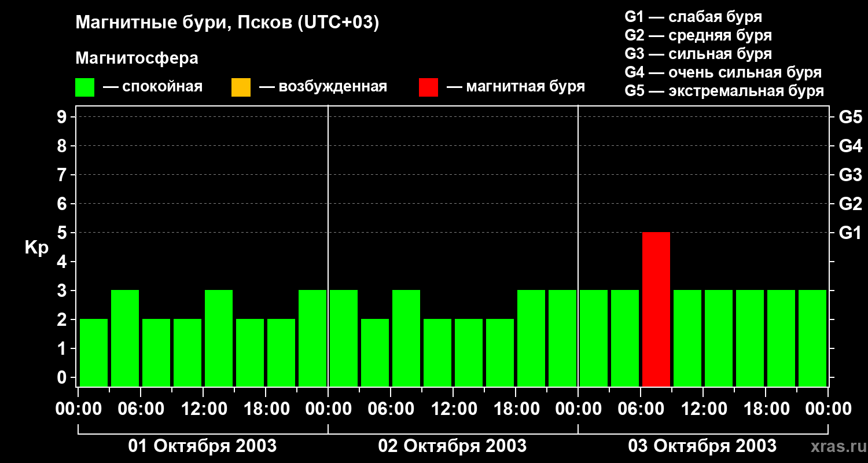Screen dimensions: 868x463
Task: Click the "03 Октября 2003" date label
Action: [x=703, y=446]
